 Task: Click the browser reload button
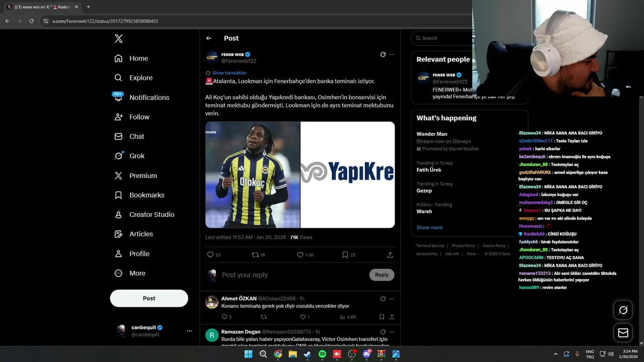32,21
